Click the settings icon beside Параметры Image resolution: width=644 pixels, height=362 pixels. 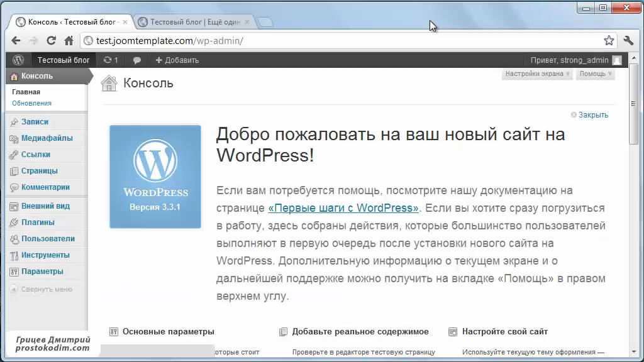(x=14, y=271)
